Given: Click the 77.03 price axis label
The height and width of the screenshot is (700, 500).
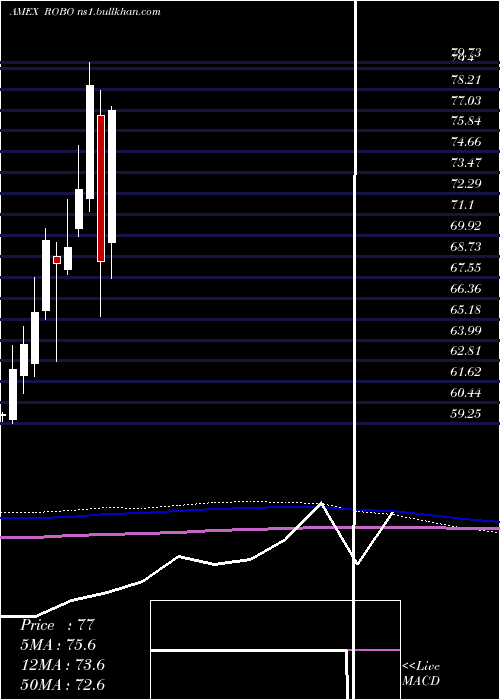Looking at the screenshot, I should (x=466, y=101).
